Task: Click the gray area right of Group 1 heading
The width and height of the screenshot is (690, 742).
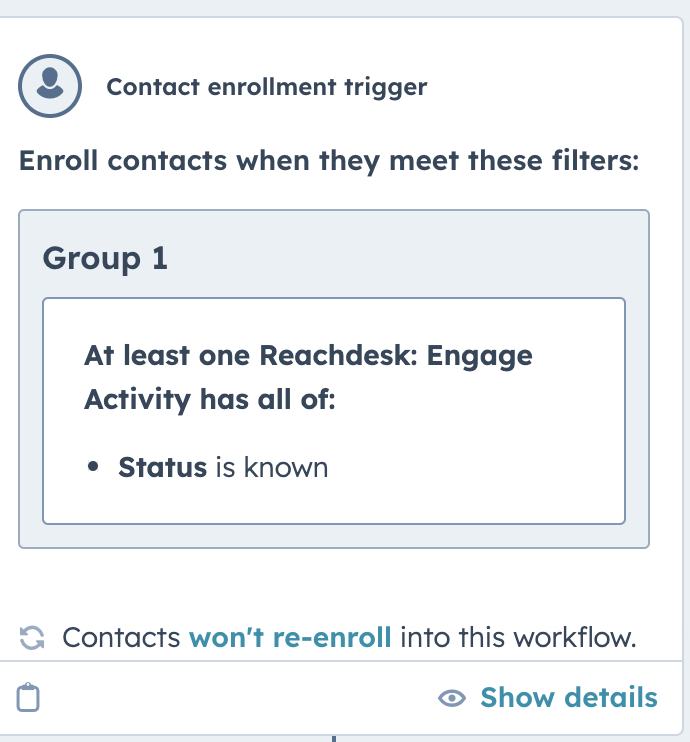Action: point(407,258)
